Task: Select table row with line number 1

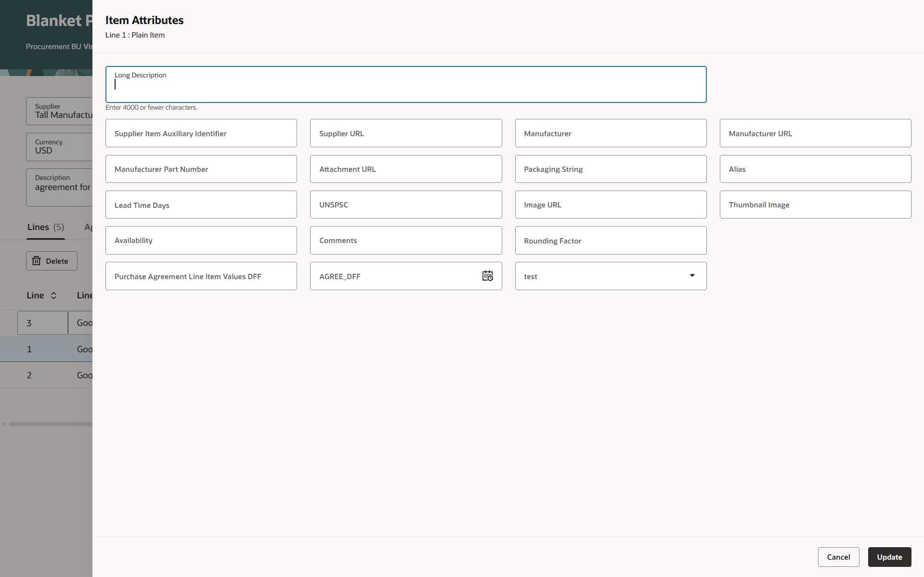Action: point(46,349)
